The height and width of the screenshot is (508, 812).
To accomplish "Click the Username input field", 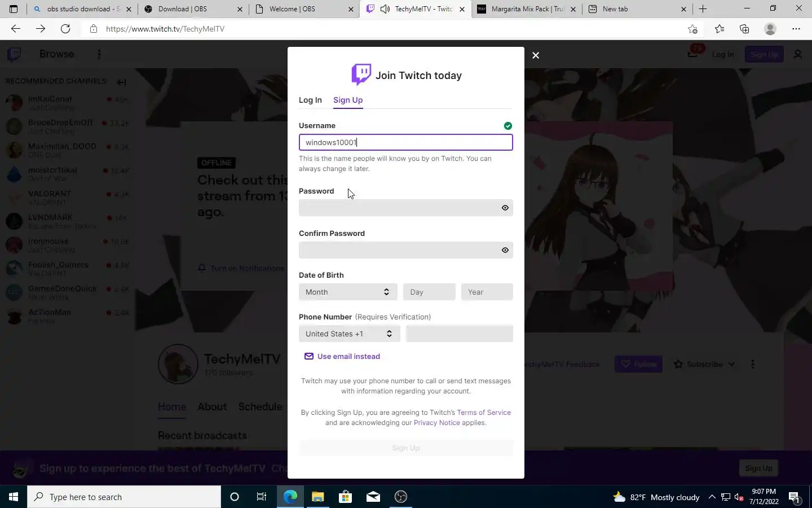I will 406,142.
